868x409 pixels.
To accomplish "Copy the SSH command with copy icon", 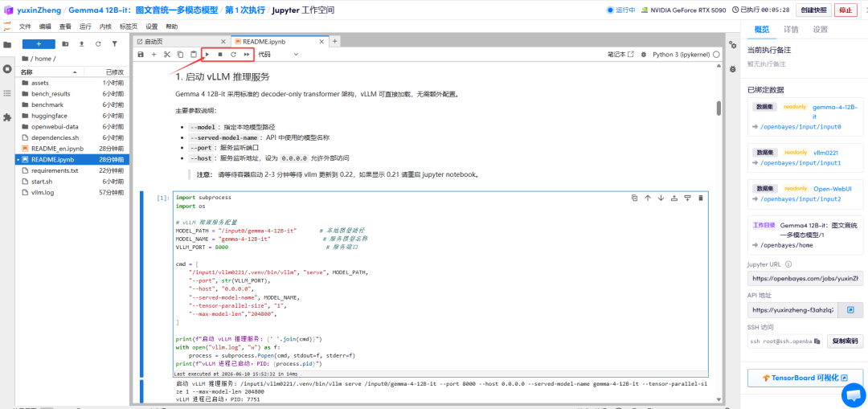I will click(x=817, y=342).
